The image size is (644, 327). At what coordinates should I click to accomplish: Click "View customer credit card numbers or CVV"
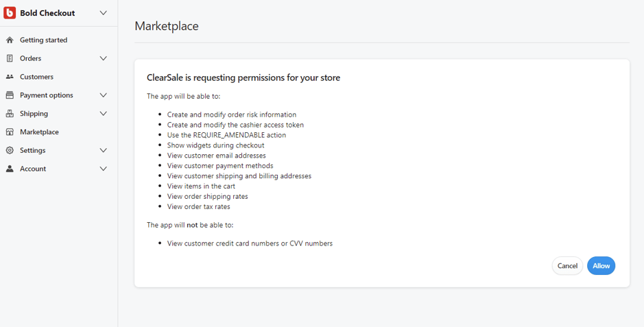250,243
